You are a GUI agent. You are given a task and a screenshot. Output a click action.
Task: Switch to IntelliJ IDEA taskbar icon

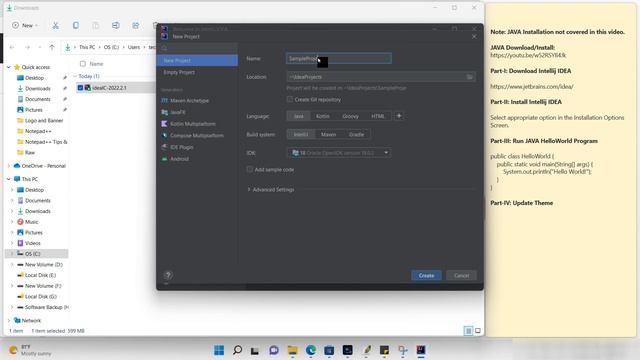[x=421, y=350]
